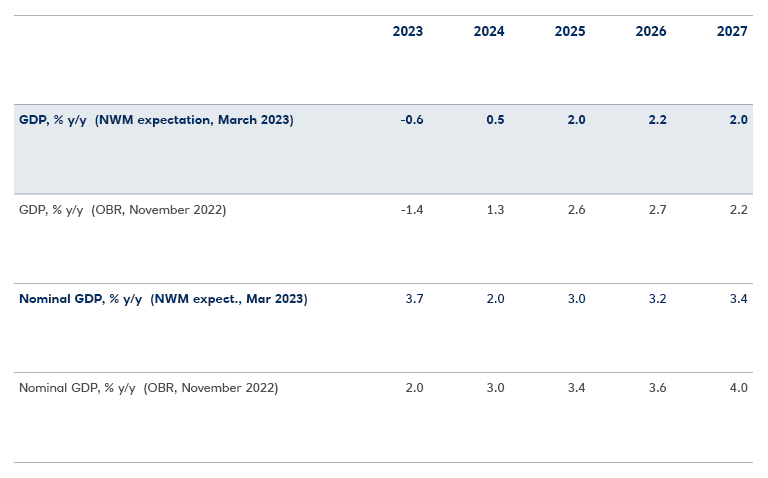Select the Nominal GDP NWM expect. row label
The height and width of the screenshot is (478, 768).
(163, 299)
